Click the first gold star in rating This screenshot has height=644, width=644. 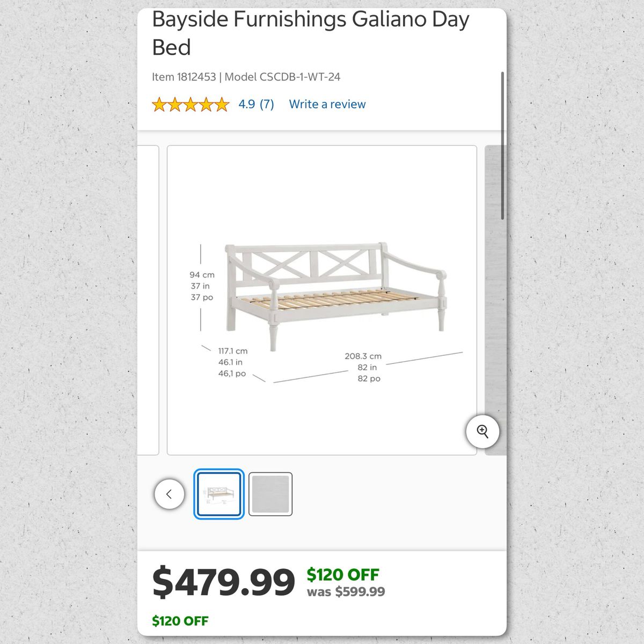pos(159,104)
